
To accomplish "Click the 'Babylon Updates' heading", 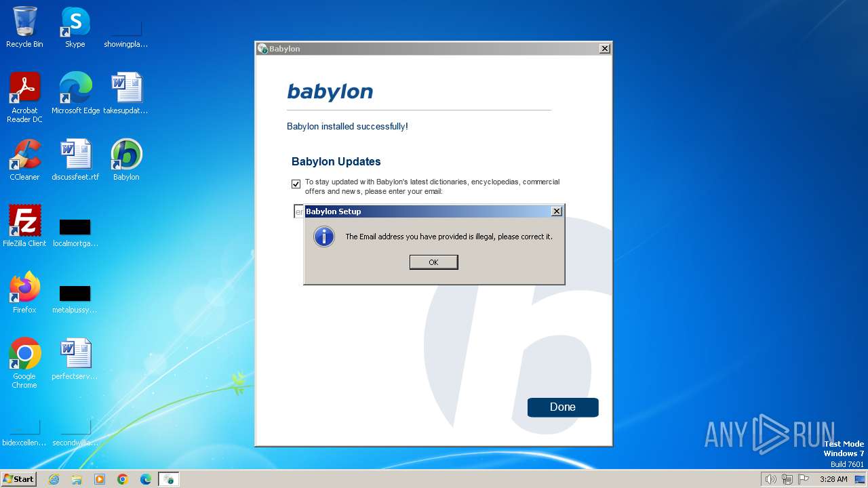I will [336, 161].
